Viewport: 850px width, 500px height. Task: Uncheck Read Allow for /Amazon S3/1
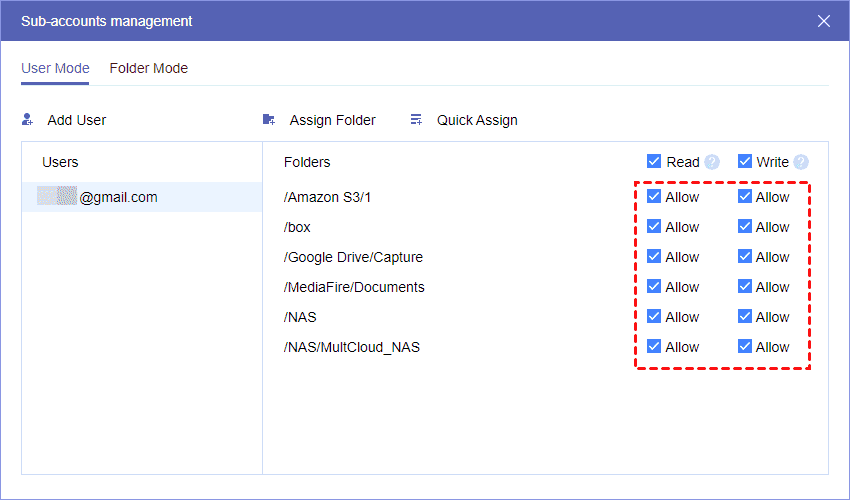click(x=654, y=197)
